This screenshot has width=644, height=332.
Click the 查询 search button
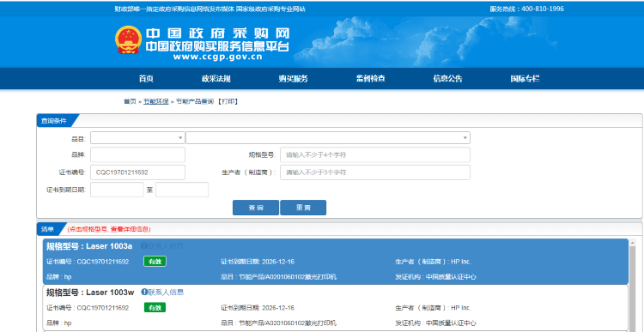[x=256, y=208]
